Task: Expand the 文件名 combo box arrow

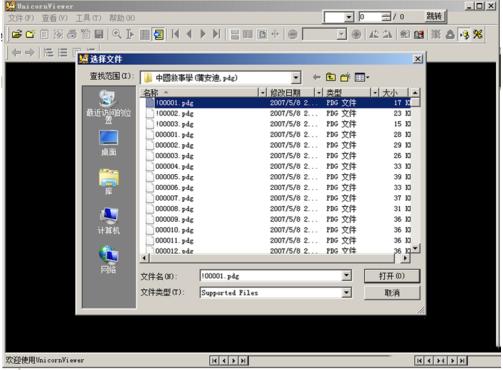Action: [x=346, y=275]
